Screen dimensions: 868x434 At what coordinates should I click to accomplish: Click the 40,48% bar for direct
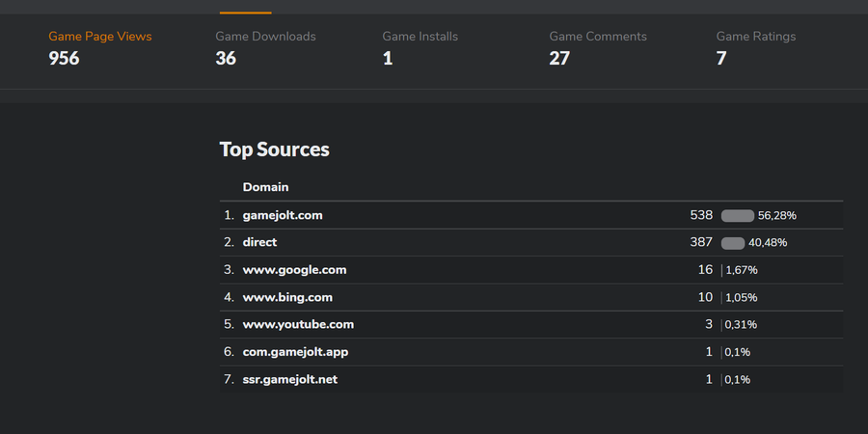click(x=733, y=242)
